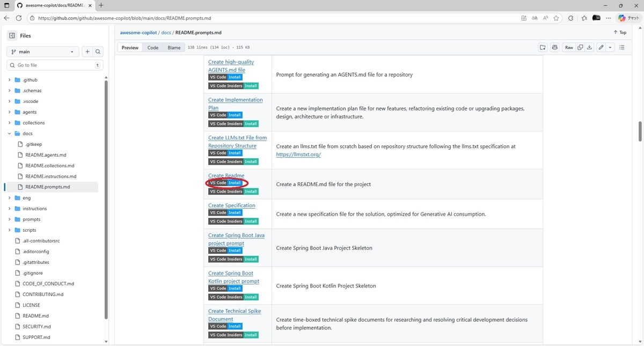
Task: Install Create Implementation Plan in VS Code
Action: point(225,115)
